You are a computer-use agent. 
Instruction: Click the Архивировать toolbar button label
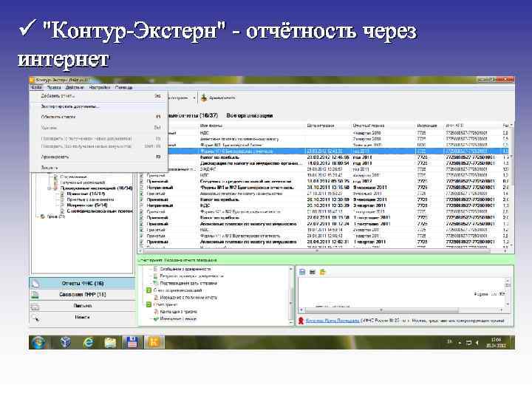click(222, 98)
